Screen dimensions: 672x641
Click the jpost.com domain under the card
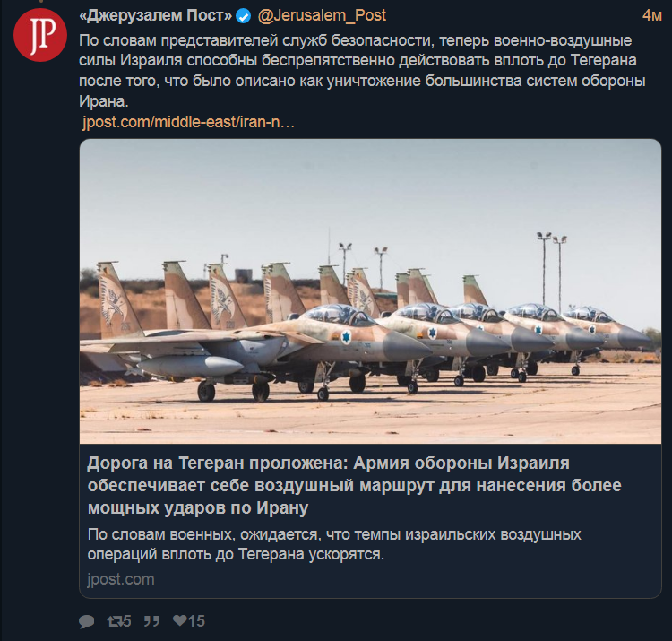[x=121, y=579]
